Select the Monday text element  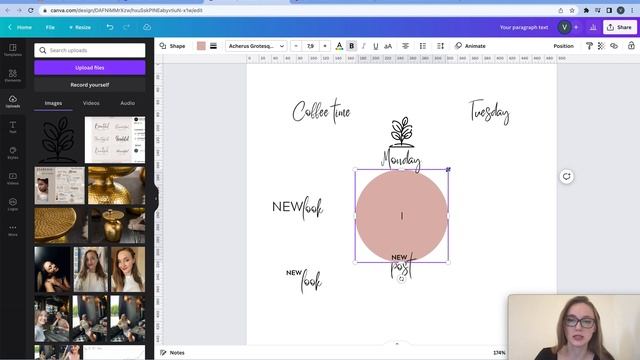[x=401, y=160]
